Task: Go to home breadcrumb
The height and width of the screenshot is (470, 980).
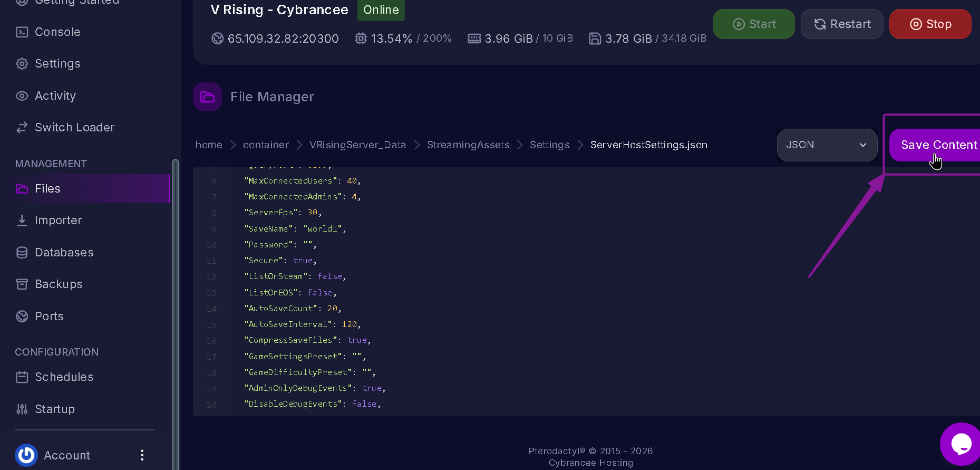Action: 209,145
